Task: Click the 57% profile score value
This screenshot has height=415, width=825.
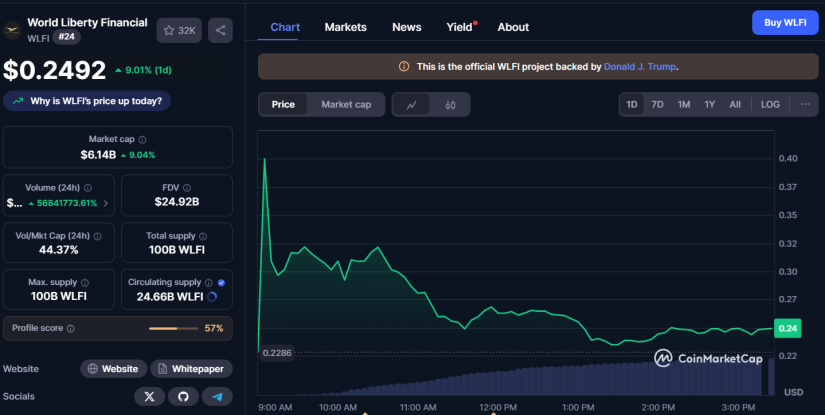Action: point(214,328)
